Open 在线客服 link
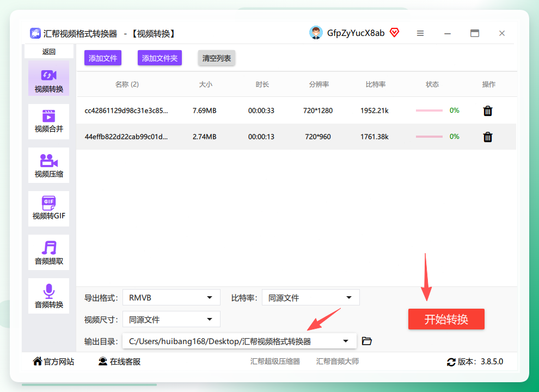 (x=125, y=362)
